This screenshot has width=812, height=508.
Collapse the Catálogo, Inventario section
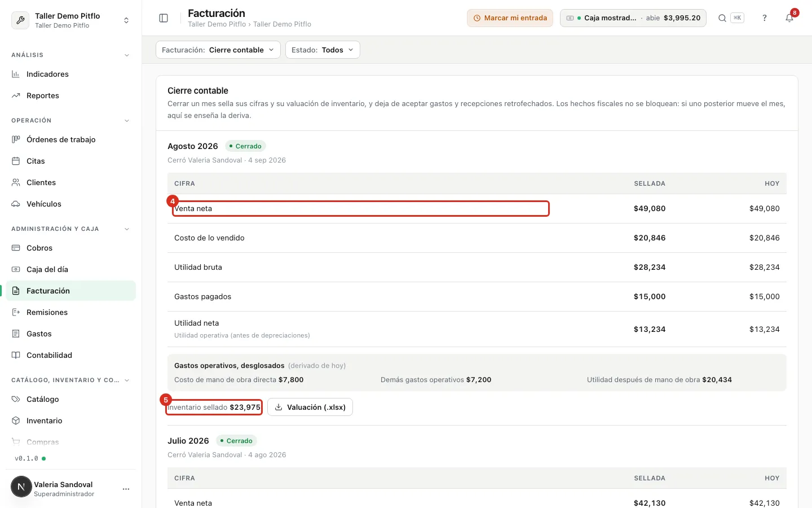click(126, 380)
